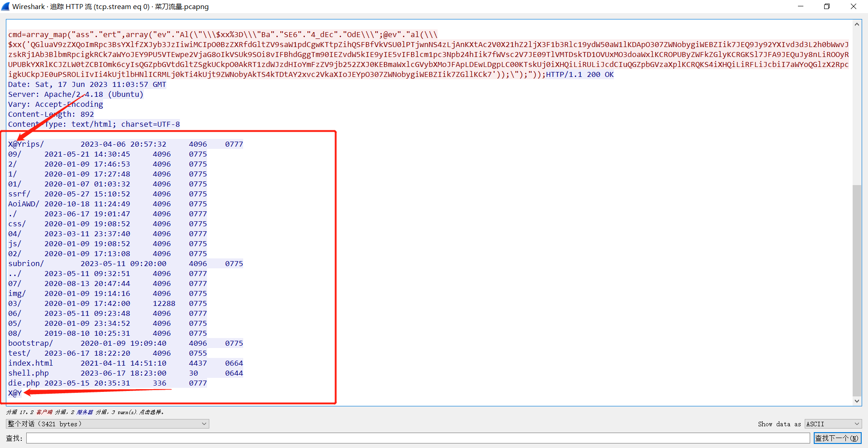Click the Wireshark shark fin title icon
Screen dimensions: 868x448
click(x=6, y=6)
